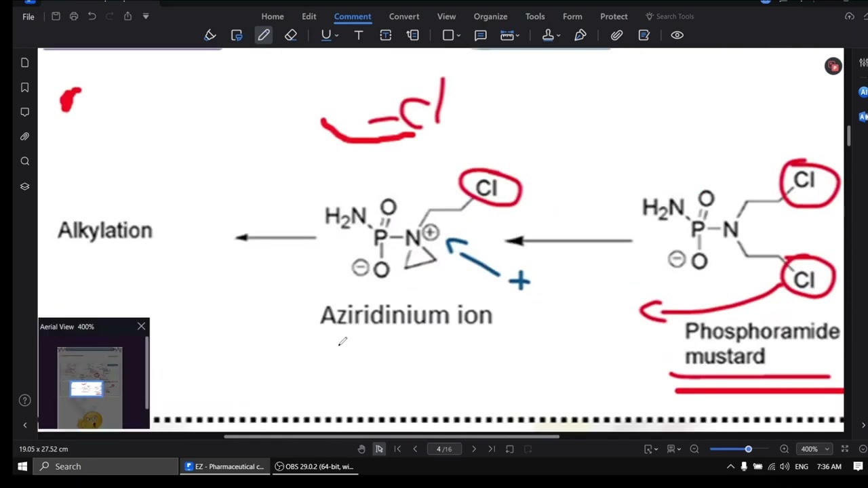Click the Area Highlight tool icon

(x=237, y=35)
